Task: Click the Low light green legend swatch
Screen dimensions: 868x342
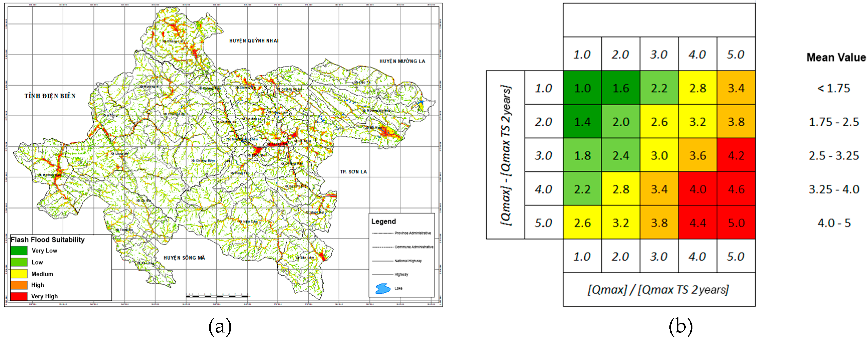Action: [x=19, y=262]
